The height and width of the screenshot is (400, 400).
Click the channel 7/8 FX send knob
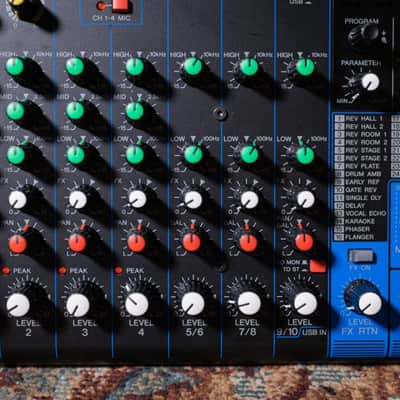[250, 200]
